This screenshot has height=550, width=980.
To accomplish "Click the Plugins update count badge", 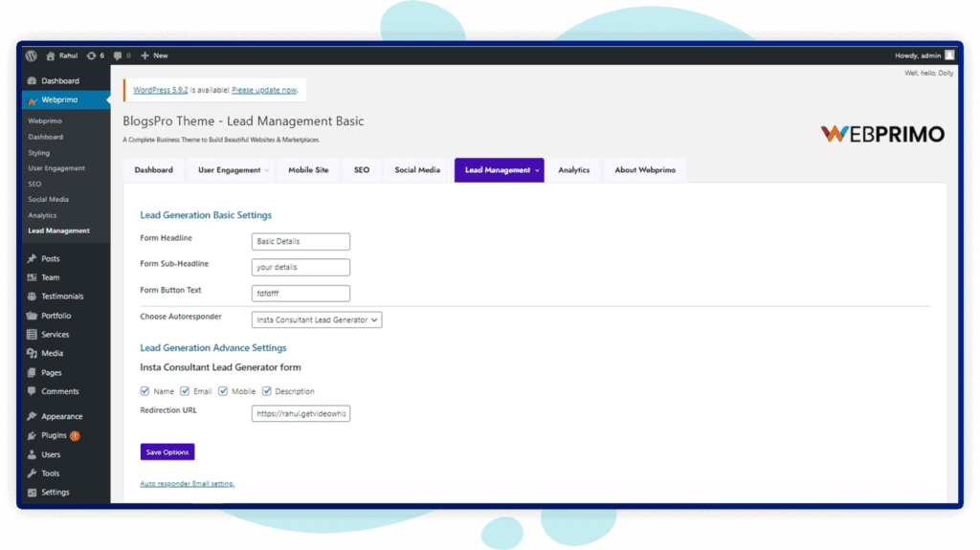I will coord(75,436).
